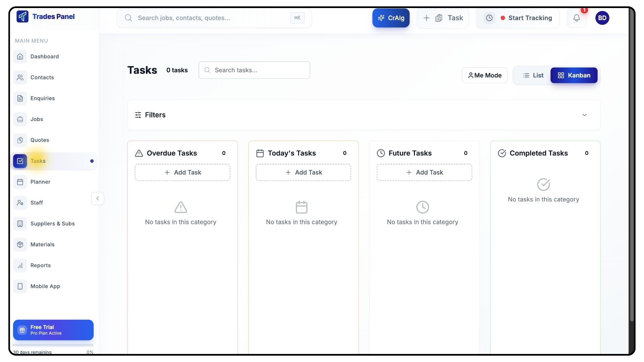This screenshot has height=362, width=644.
Task: Open the Reports bar chart icon
Action: click(20, 265)
